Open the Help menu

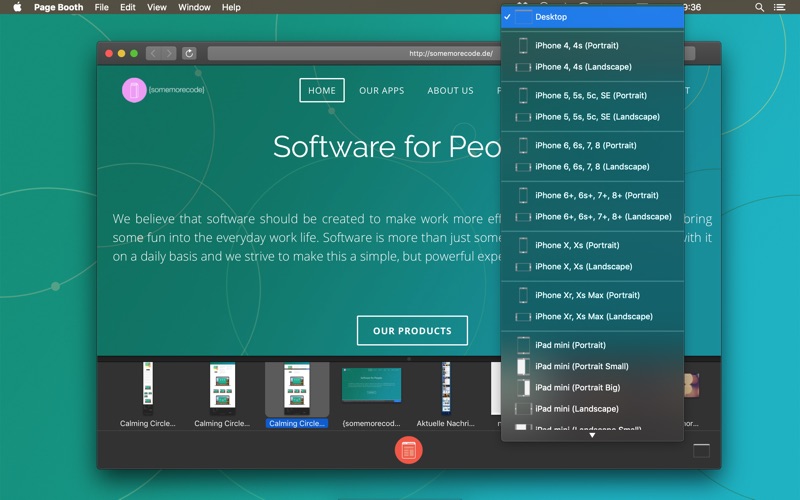pos(231,7)
